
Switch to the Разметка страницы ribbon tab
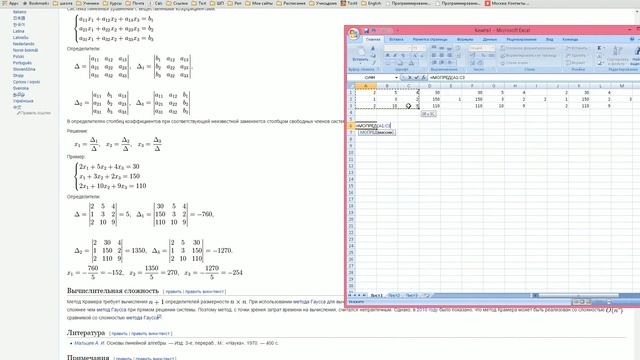pos(430,40)
